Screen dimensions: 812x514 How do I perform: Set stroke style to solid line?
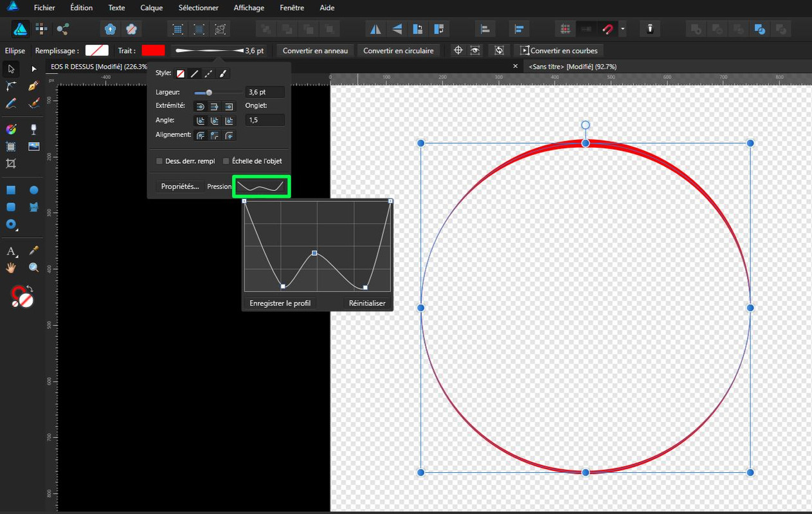(195, 74)
